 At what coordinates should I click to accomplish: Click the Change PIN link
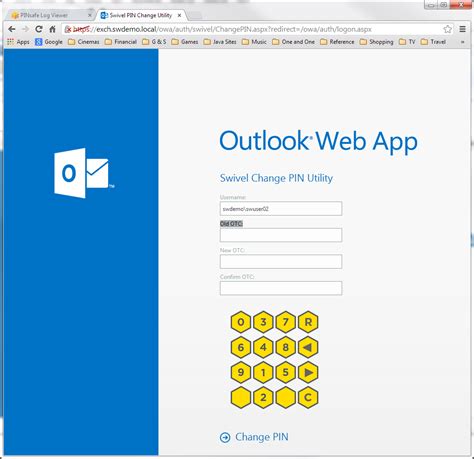tap(262, 437)
